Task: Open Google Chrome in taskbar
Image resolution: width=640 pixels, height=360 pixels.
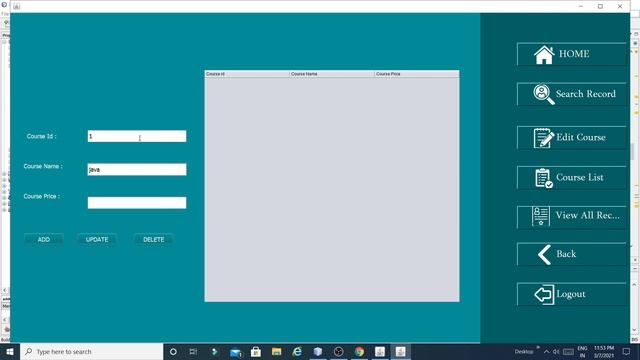Action: click(x=359, y=351)
